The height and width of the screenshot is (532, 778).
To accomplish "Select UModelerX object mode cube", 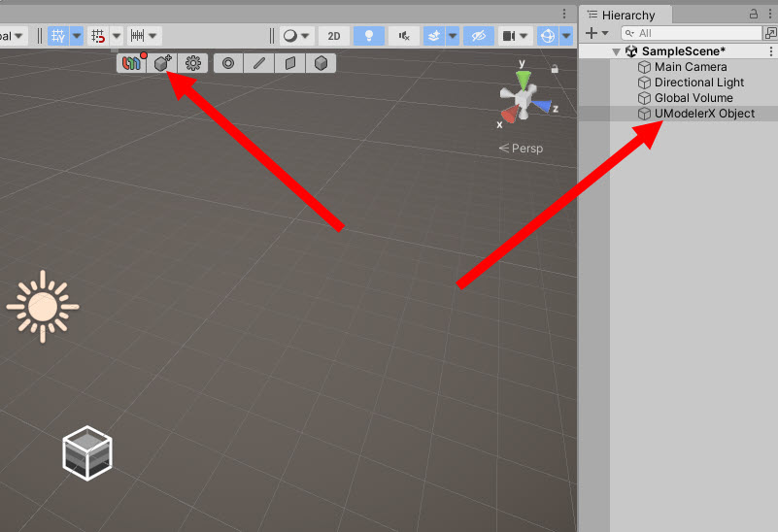I will (321, 63).
